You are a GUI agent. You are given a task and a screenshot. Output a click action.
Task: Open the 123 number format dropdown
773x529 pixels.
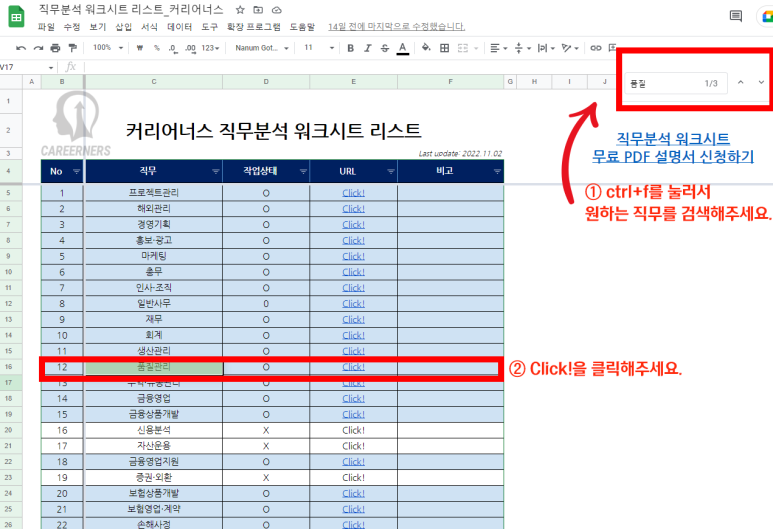point(210,48)
